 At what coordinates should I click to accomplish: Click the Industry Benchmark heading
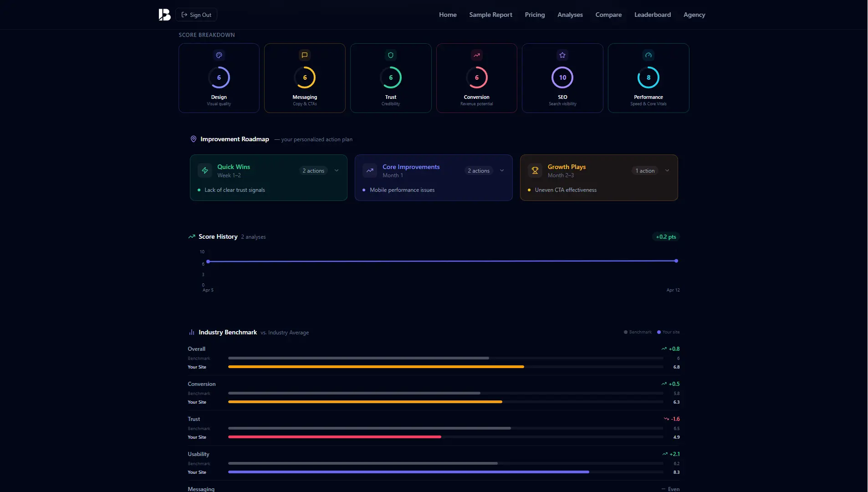[228, 332]
